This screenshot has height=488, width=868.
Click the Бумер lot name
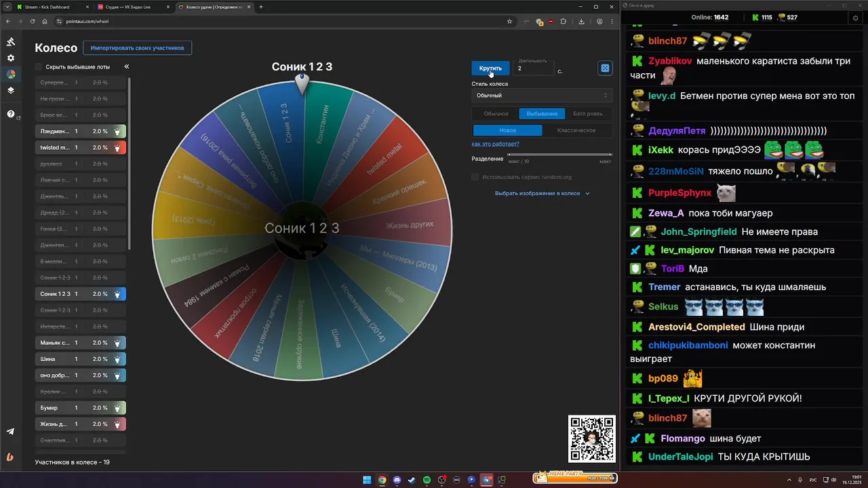[49, 408]
